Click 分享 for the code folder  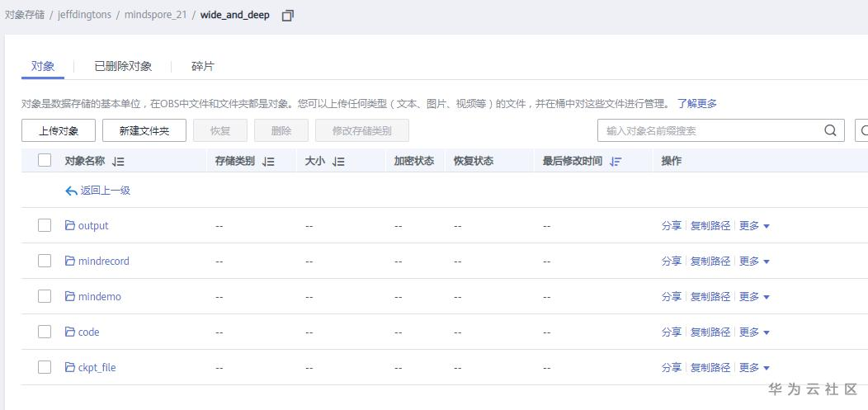point(672,332)
